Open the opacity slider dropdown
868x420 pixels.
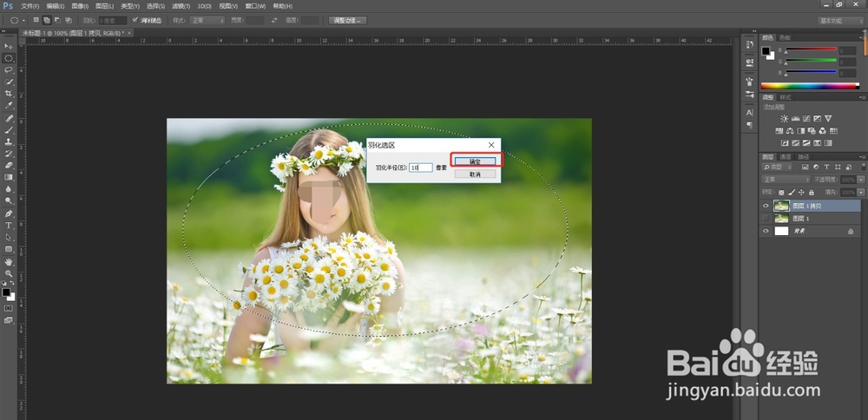pyautogui.click(x=861, y=180)
